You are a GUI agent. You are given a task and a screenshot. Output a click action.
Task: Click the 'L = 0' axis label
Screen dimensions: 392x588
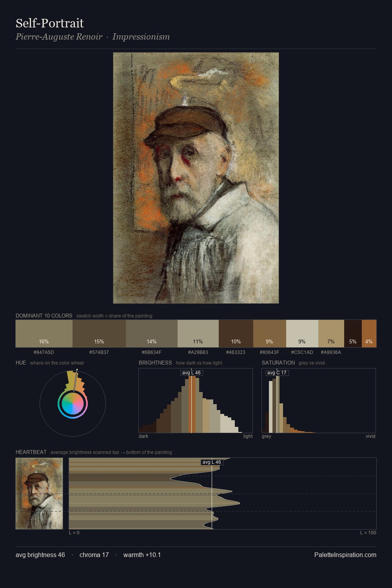click(74, 533)
